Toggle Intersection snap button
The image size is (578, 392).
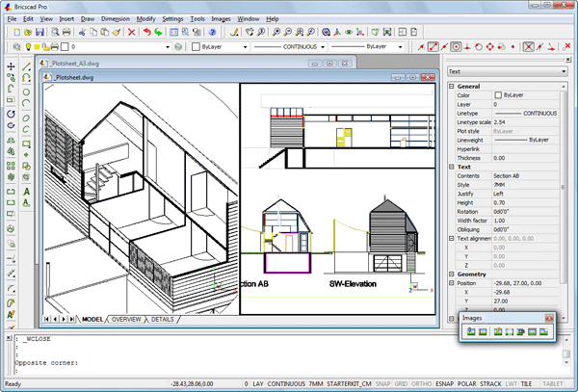tap(529, 47)
